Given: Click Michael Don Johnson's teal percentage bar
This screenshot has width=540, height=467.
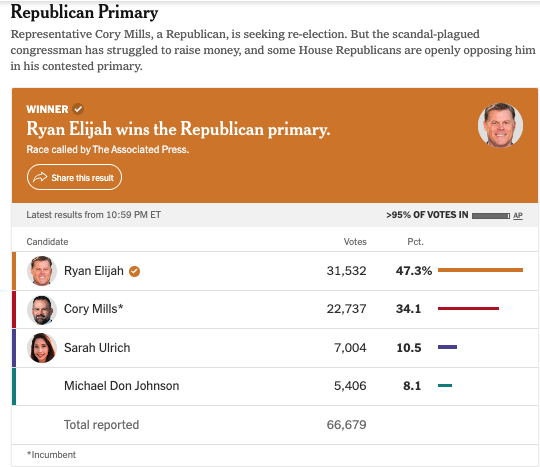Looking at the screenshot, I should click(445, 385).
